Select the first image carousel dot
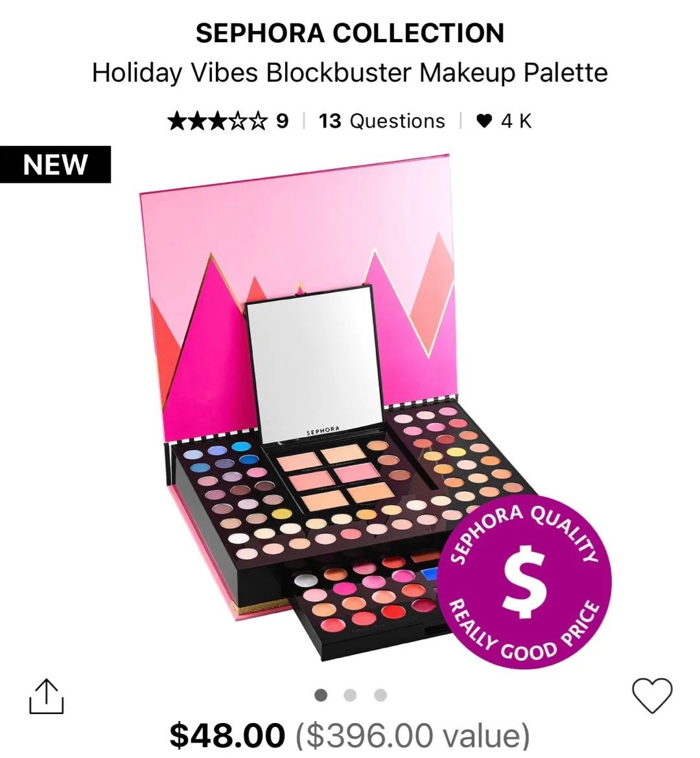The width and height of the screenshot is (700, 758). pyautogui.click(x=320, y=695)
